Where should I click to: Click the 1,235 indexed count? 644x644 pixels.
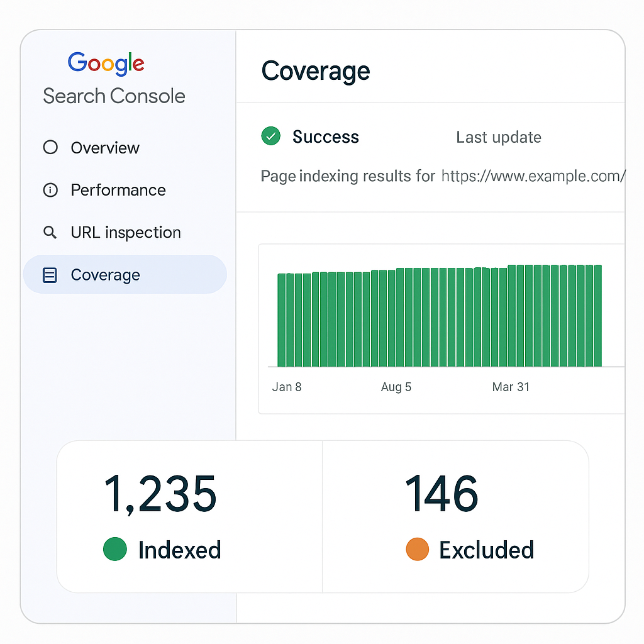tap(160, 494)
